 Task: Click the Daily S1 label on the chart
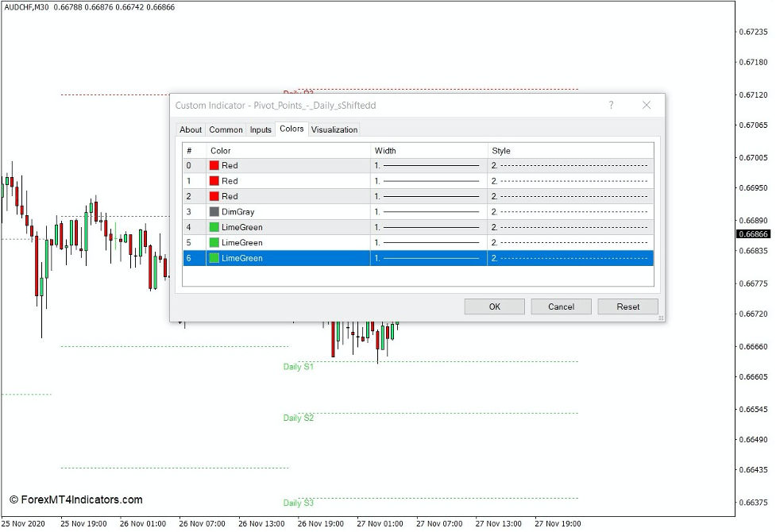tap(297, 368)
